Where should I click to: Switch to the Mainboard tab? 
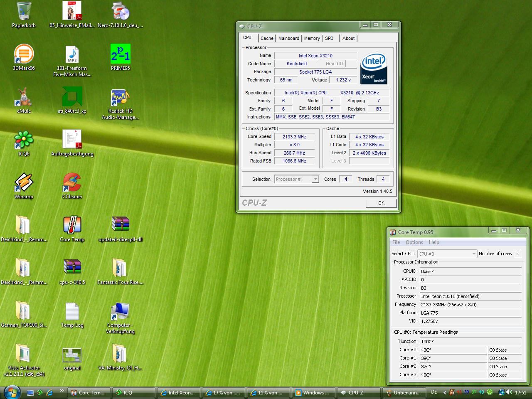(288, 38)
